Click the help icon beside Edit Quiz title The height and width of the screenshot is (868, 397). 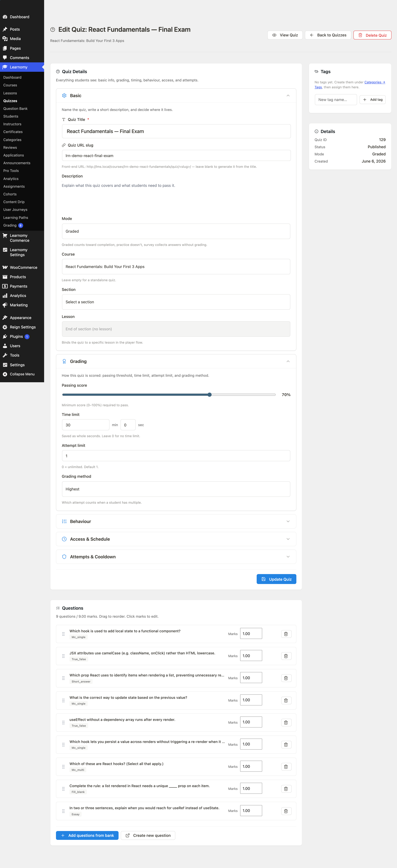[53, 30]
